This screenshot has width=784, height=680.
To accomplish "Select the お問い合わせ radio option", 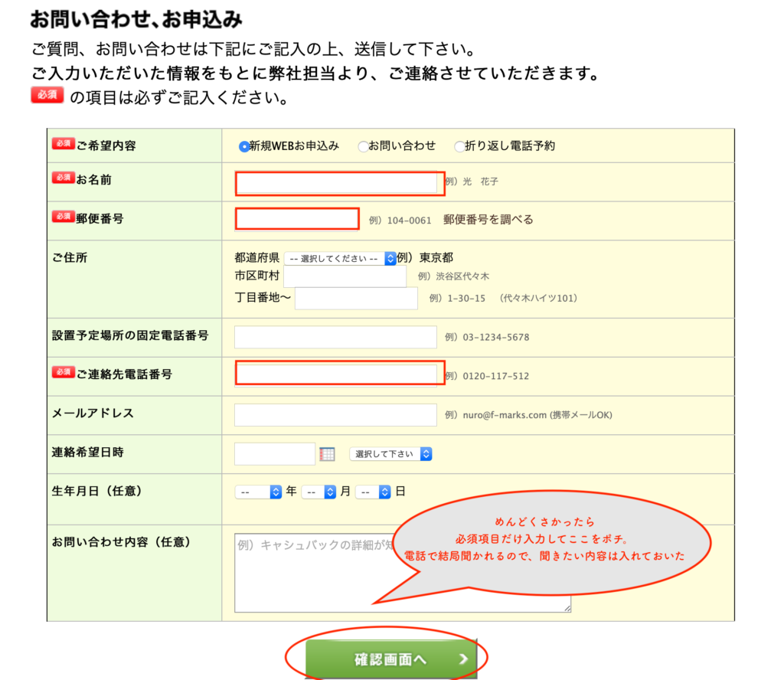I will click(x=363, y=146).
